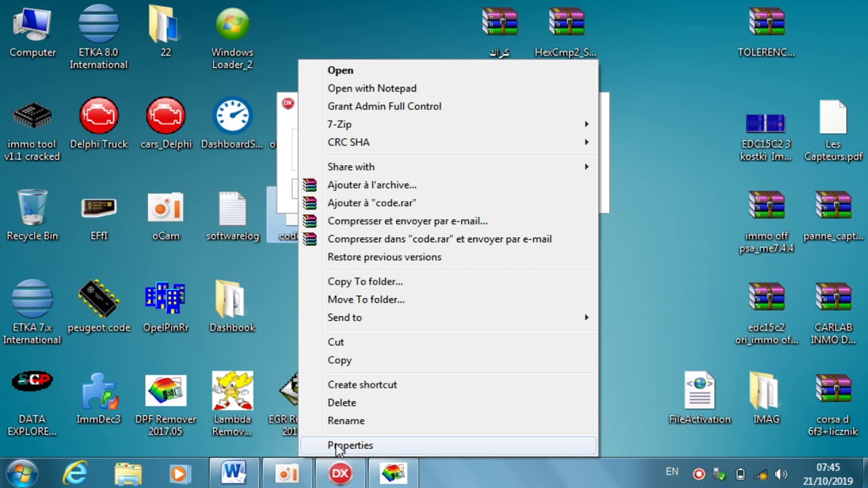This screenshot has height=488, width=868.
Task: Select the OpelPinRr desktop icon
Action: coord(165,306)
